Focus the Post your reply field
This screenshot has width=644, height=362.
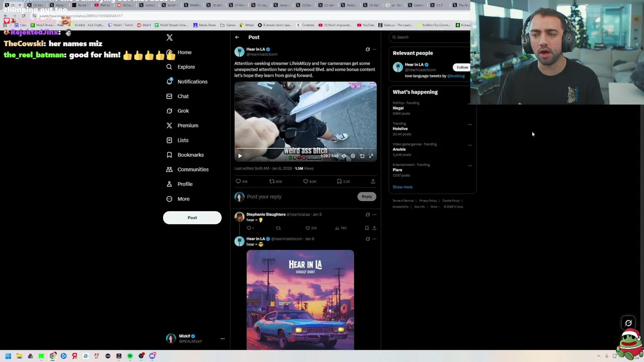(x=299, y=197)
